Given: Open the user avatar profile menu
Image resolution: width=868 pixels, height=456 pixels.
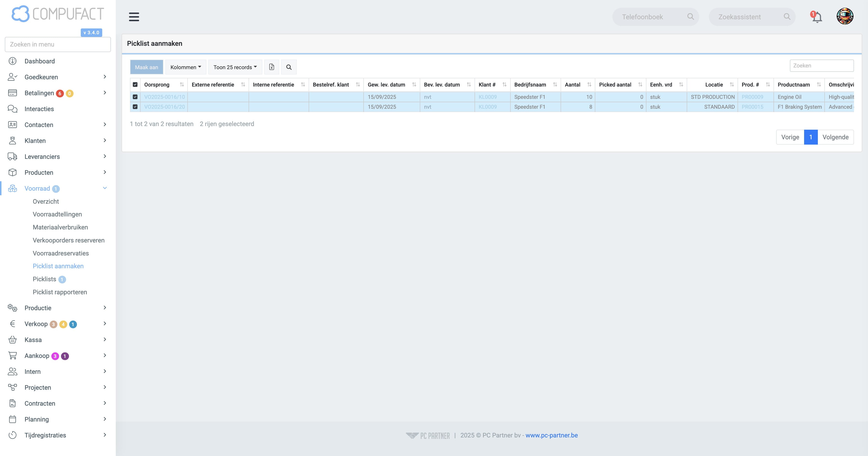Looking at the screenshot, I should (845, 16).
